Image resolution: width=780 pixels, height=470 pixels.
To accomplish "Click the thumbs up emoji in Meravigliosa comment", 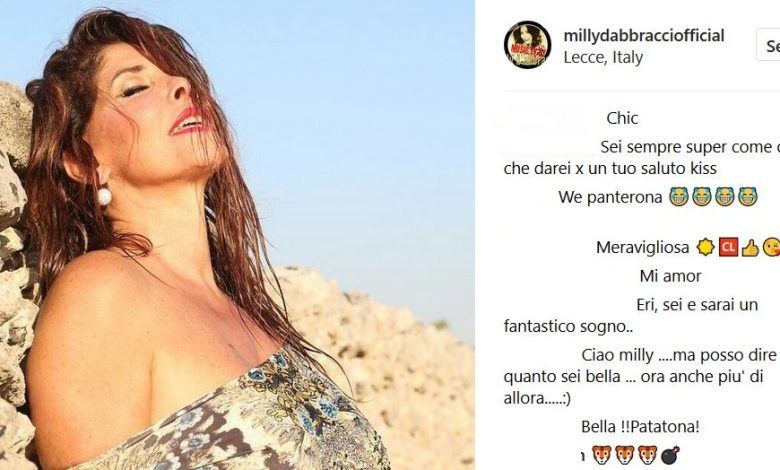I will [750, 247].
